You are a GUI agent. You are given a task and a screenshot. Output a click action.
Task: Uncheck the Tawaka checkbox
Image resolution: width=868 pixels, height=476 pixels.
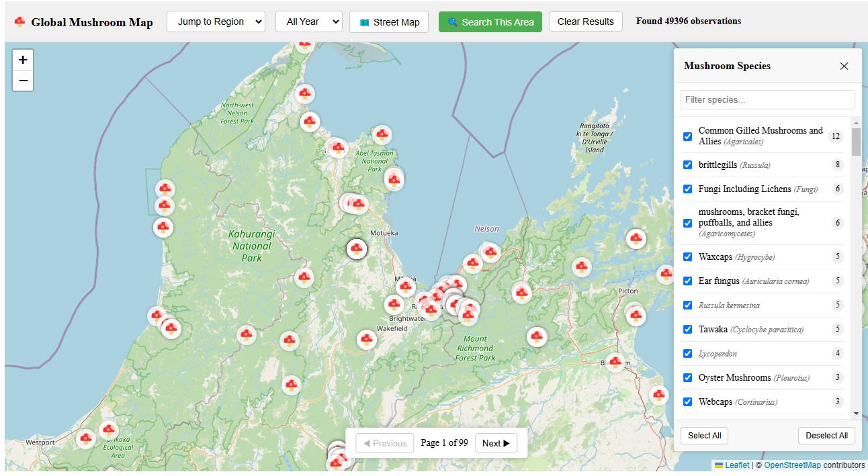(x=687, y=329)
